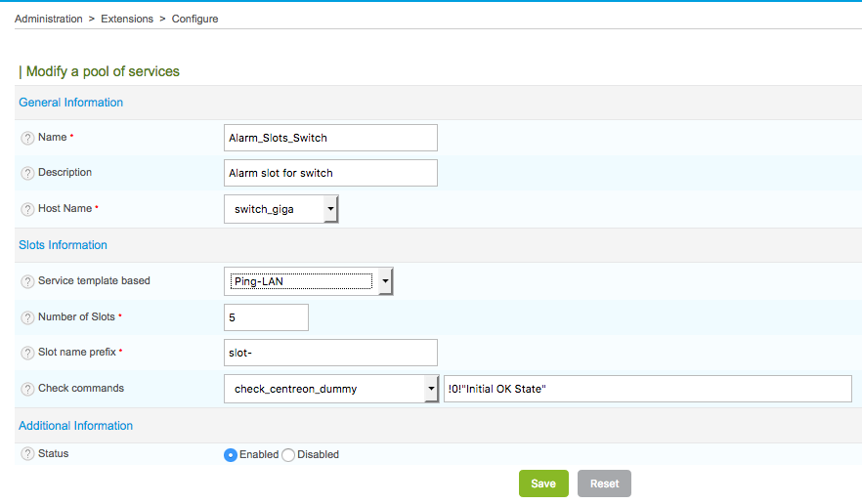Click help icon beside Slot name prefix
Screen dimensions: 862x504
[27, 353]
